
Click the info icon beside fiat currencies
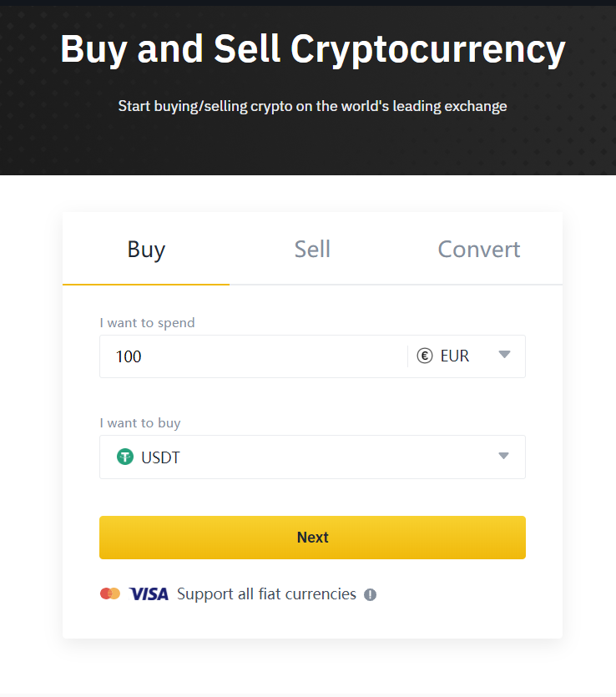[371, 595]
